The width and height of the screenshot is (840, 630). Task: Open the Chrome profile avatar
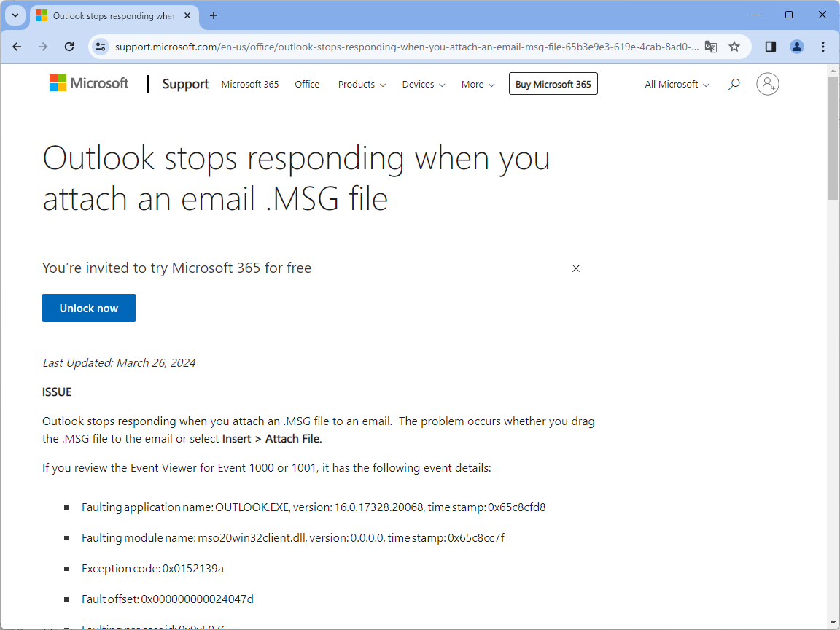click(x=797, y=47)
